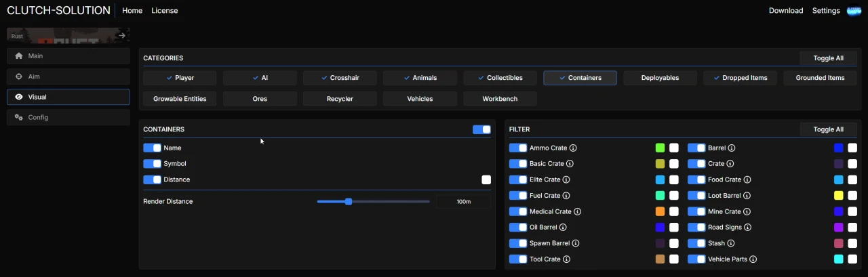Click the Download link in the header
The width and height of the screenshot is (868, 277).
click(785, 11)
